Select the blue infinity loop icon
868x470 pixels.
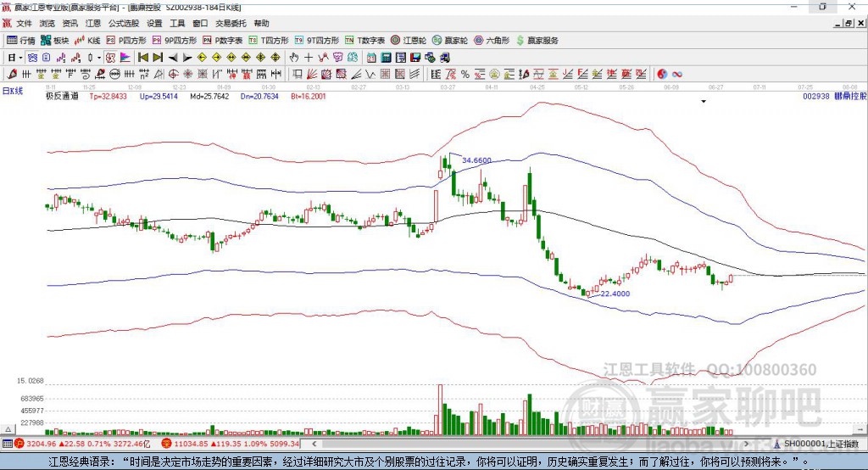677,75
